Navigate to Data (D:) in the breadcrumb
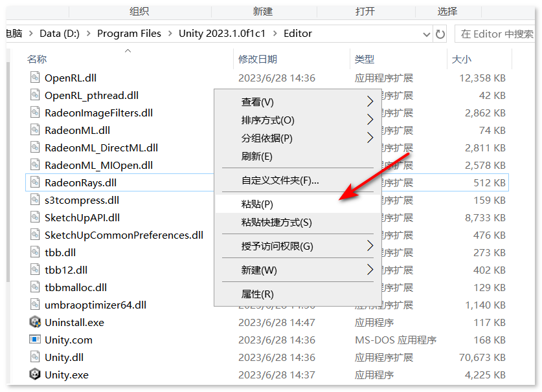 pyautogui.click(x=60, y=34)
